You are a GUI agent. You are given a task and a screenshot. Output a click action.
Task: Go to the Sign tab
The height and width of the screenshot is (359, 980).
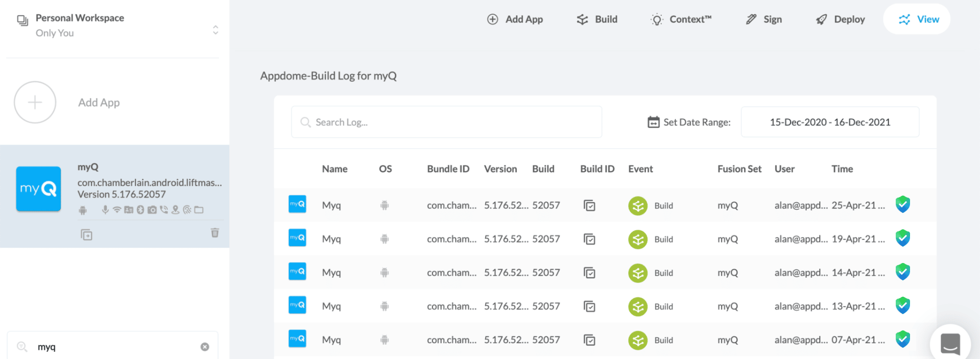[764, 19]
